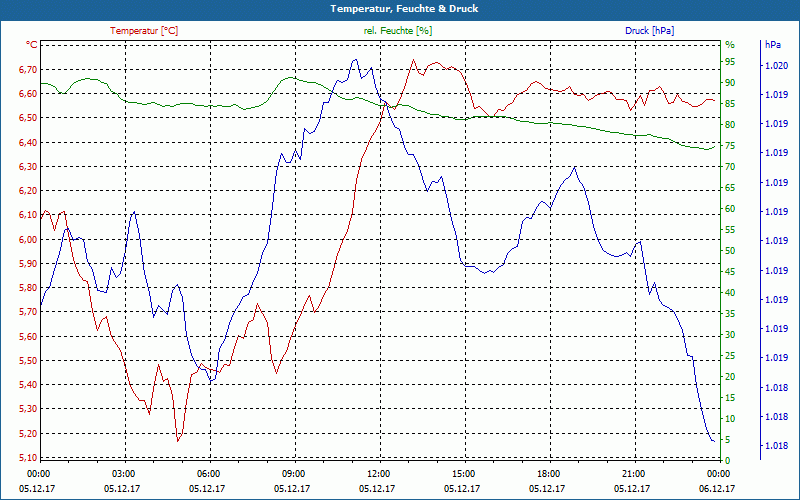The width and height of the screenshot is (800, 500).
Task: Click the 18:00 time axis label
Action: pos(548,473)
